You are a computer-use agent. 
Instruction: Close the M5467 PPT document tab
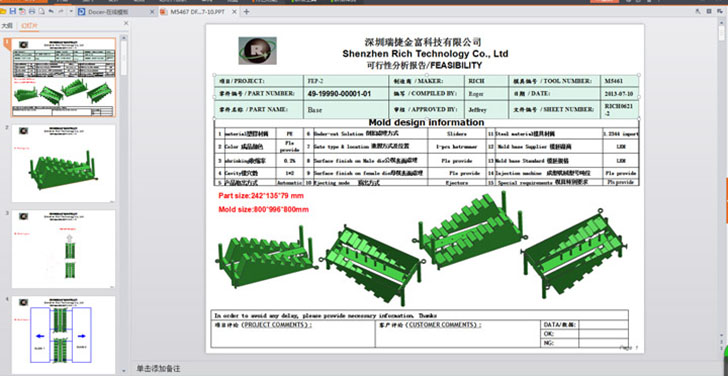coord(235,12)
